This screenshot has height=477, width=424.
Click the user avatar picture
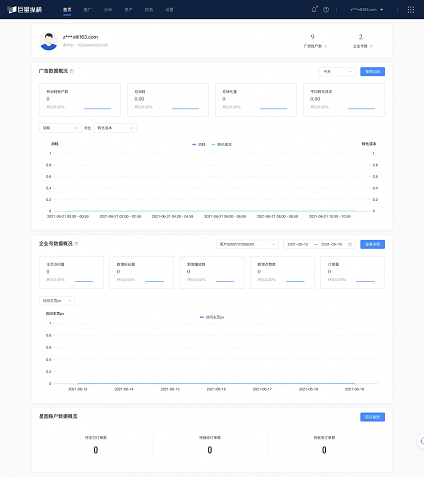tap(49, 41)
